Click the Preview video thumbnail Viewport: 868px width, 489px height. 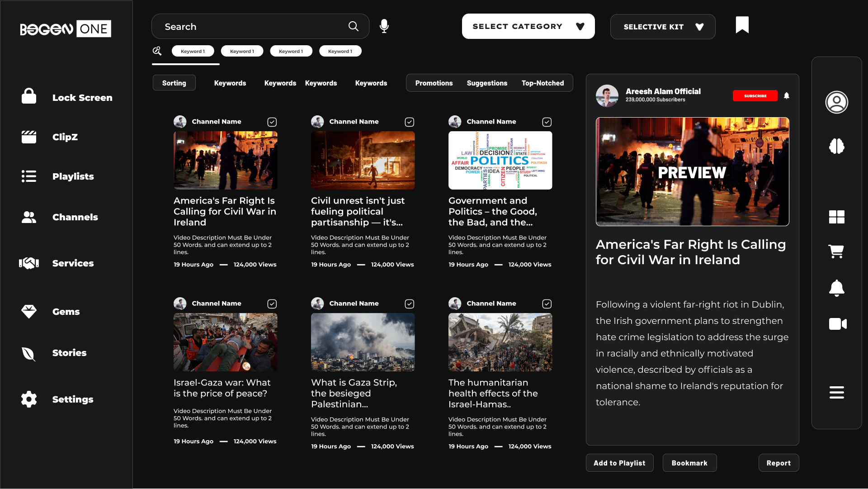[692, 172]
